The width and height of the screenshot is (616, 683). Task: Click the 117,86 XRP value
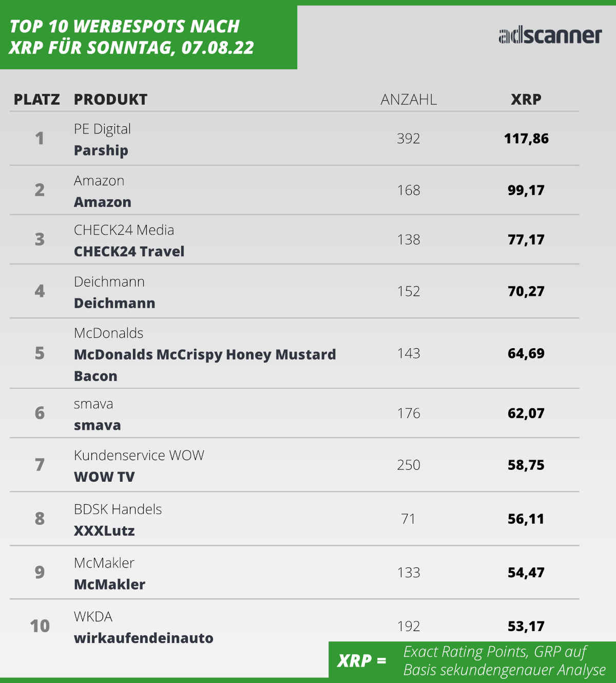coord(526,139)
